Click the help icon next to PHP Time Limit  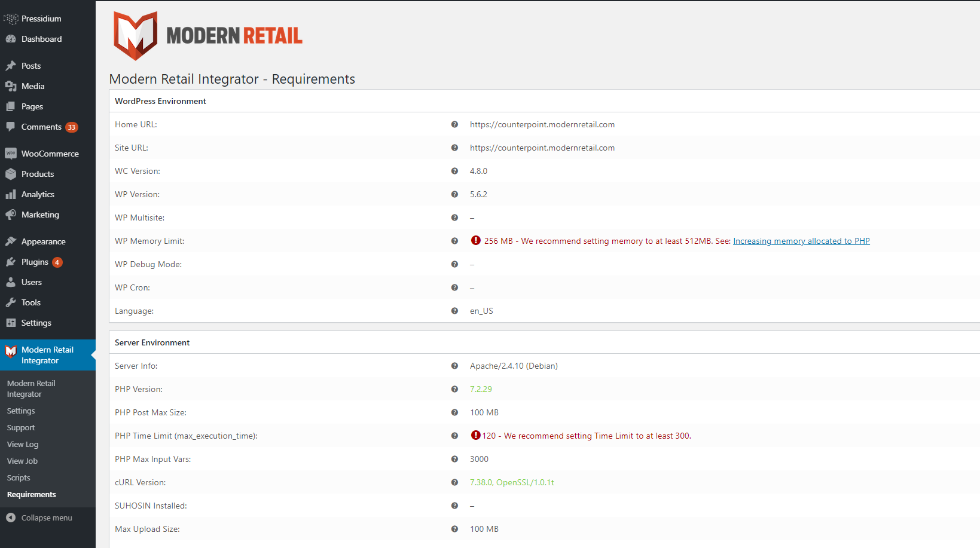pyautogui.click(x=454, y=436)
